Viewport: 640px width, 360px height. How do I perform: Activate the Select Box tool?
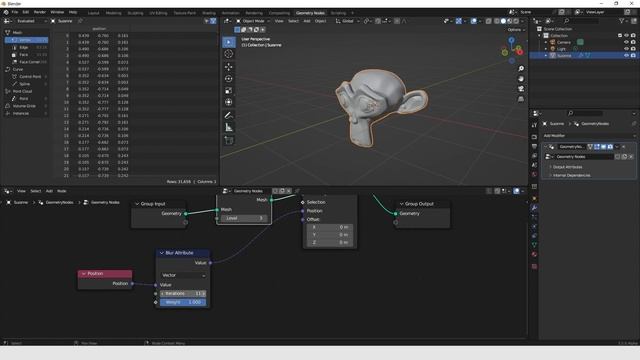coord(229,42)
